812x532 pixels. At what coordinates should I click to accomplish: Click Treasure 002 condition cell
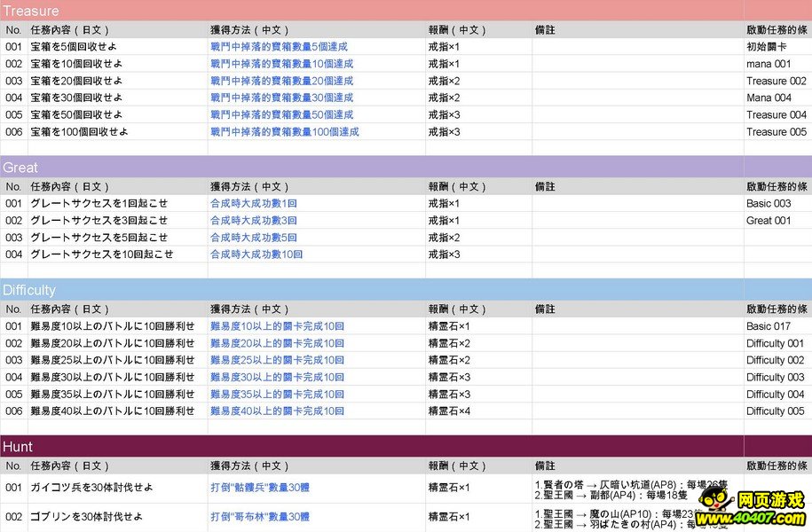(777, 81)
